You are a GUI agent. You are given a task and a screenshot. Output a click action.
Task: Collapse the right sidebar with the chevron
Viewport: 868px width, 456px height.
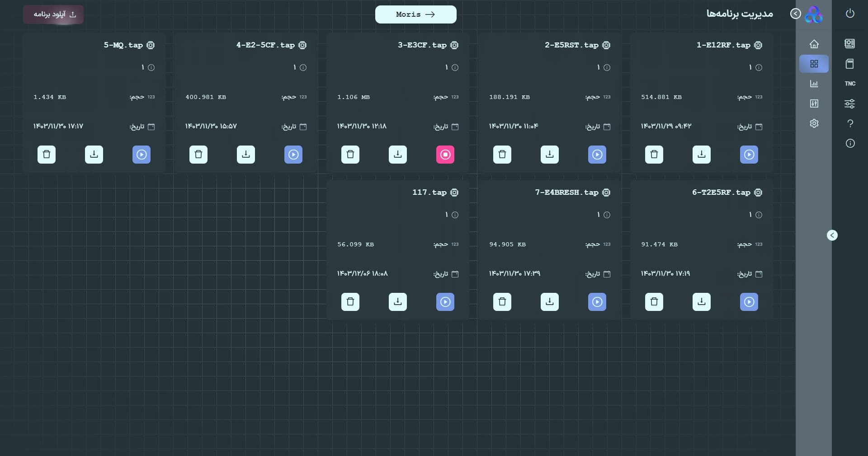tap(833, 235)
